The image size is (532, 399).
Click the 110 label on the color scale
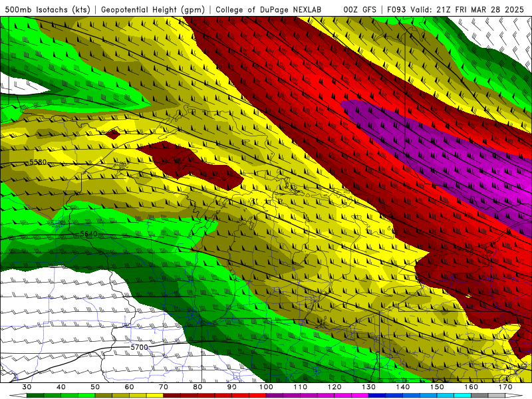click(301, 387)
